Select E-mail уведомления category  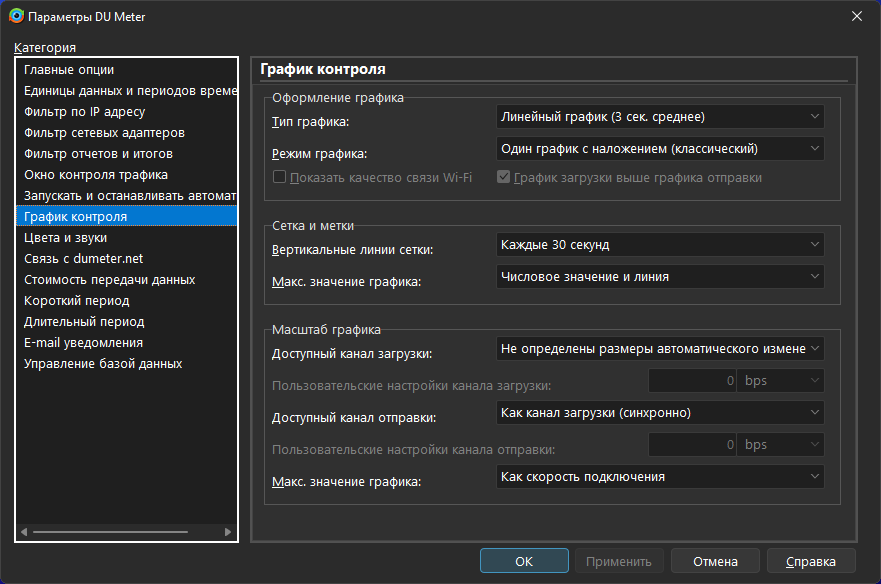click(126, 342)
